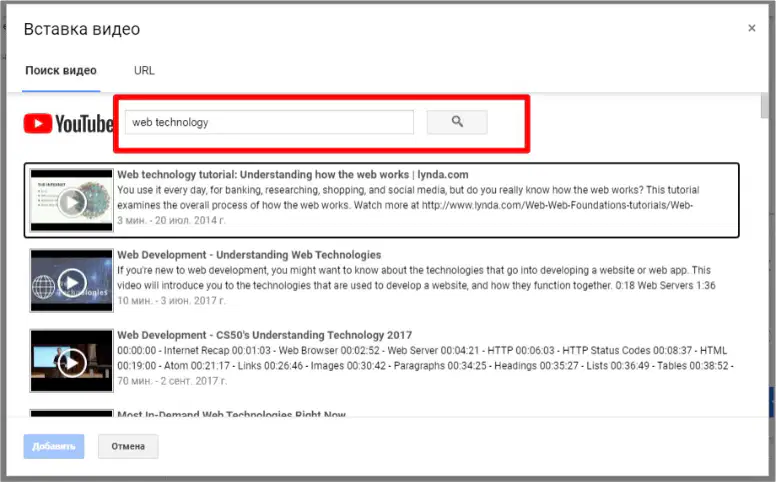The height and width of the screenshot is (482, 776).
Task: Select title 'Web Development - Understanding Web Technologies'
Action: pos(249,255)
